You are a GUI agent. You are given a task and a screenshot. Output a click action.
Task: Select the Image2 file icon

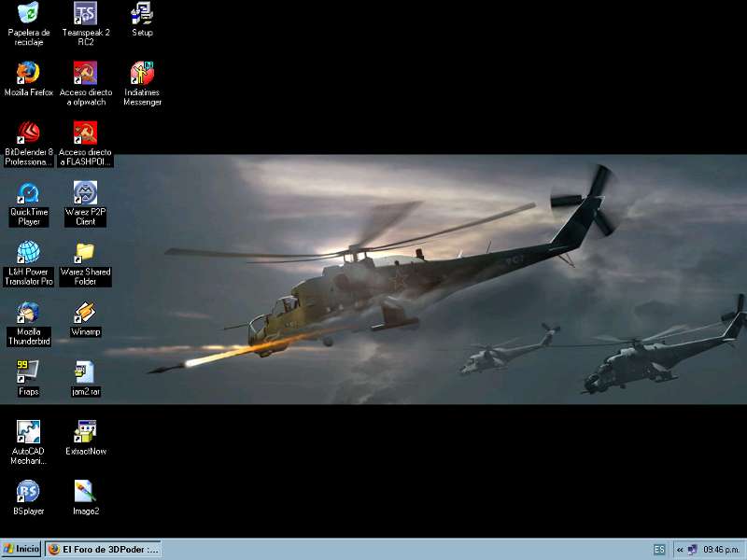tap(85, 492)
